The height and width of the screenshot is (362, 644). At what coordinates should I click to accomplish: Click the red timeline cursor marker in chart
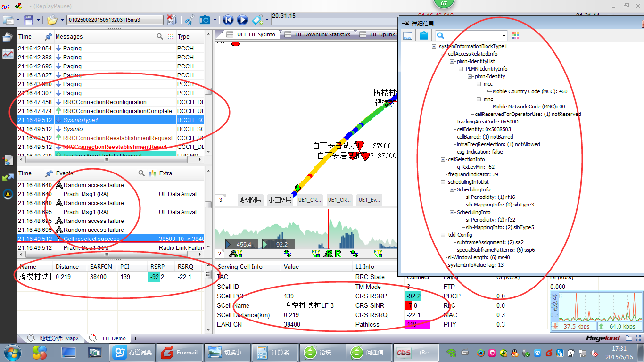click(329, 229)
